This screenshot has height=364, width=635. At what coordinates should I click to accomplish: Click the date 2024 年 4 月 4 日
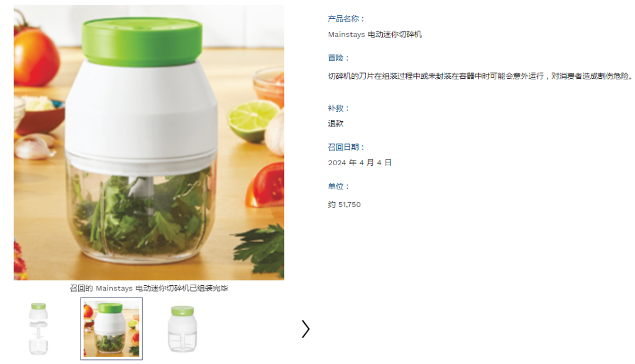tap(360, 162)
